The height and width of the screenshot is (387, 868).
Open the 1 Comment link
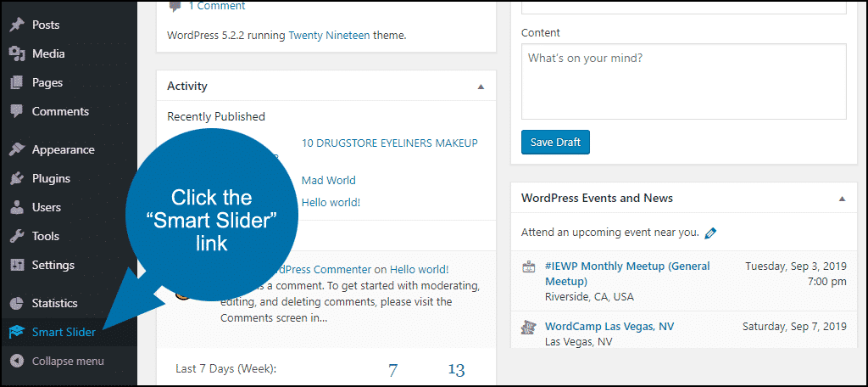[x=217, y=6]
